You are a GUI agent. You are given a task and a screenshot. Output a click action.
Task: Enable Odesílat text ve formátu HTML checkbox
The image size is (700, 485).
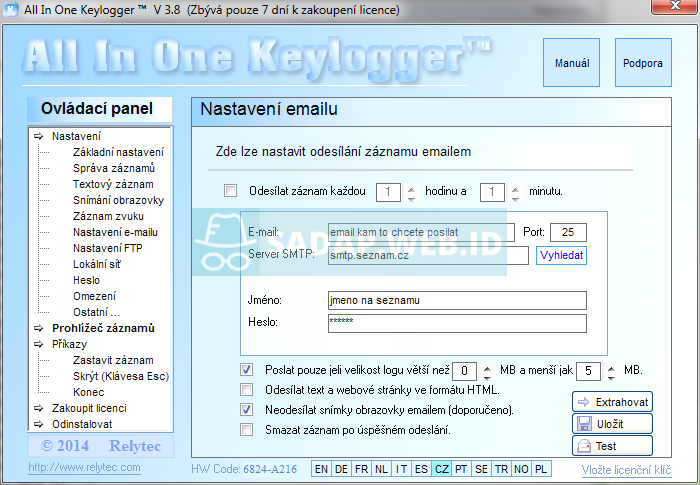246,390
